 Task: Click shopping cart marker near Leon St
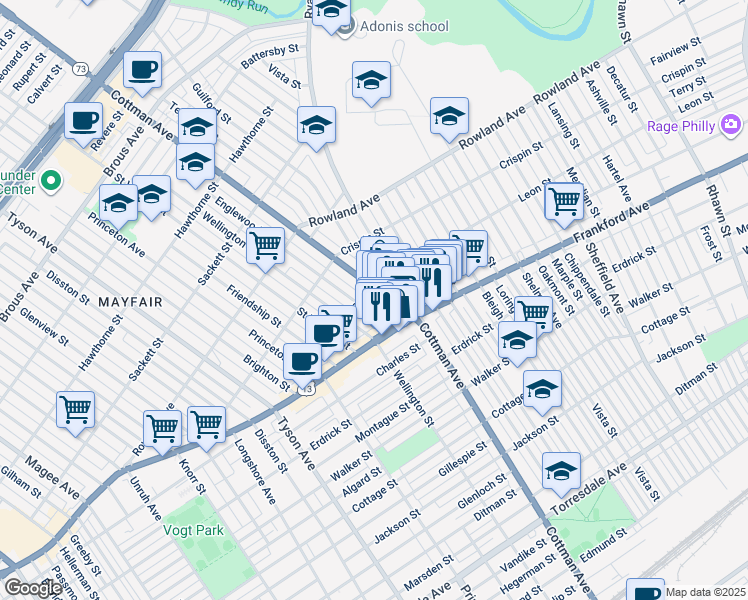tap(564, 203)
